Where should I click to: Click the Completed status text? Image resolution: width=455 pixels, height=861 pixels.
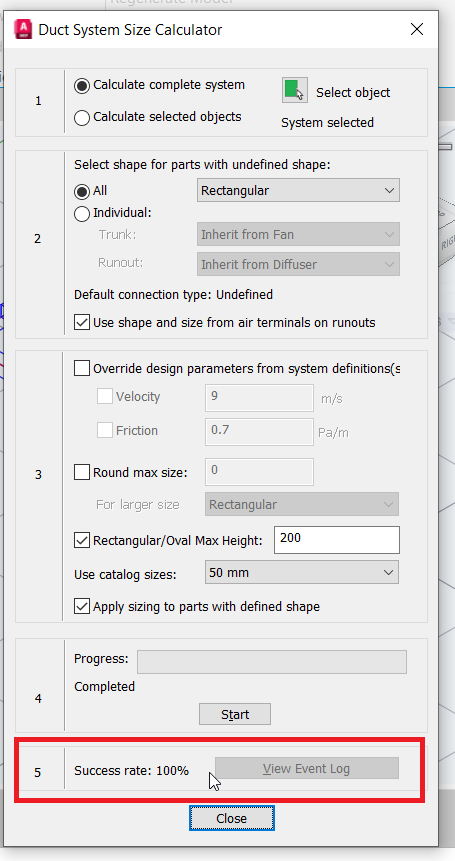tap(104, 687)
